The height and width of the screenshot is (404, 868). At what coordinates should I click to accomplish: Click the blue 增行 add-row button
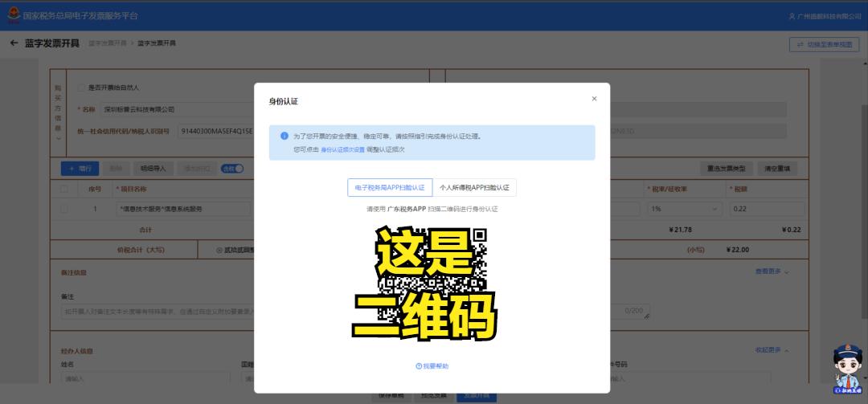pos(80,168)
